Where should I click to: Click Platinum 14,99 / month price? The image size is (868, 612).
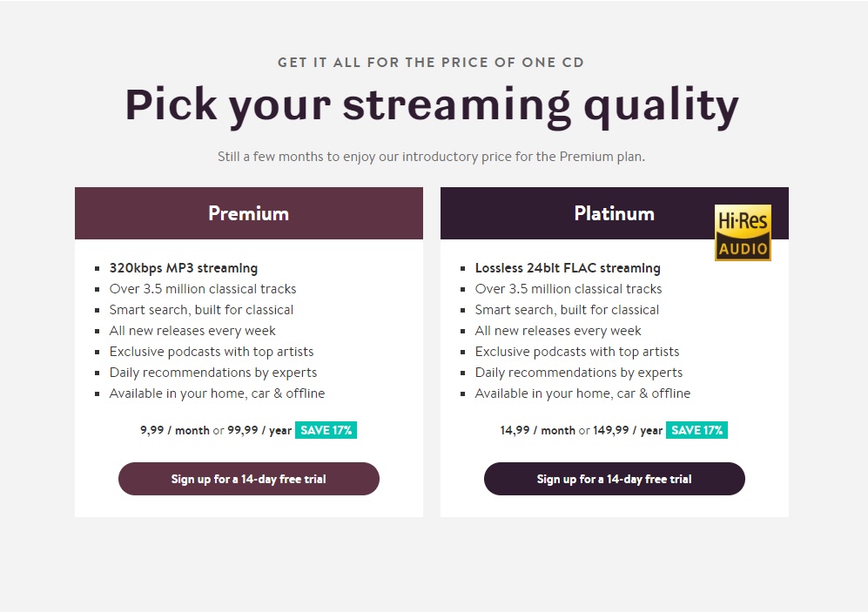coord(537,430)
